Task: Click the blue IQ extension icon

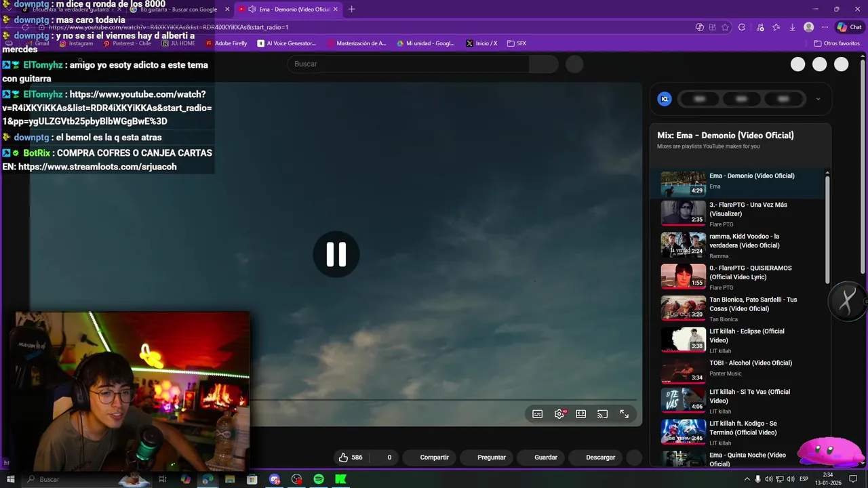Action: click(x=665, y=99)
